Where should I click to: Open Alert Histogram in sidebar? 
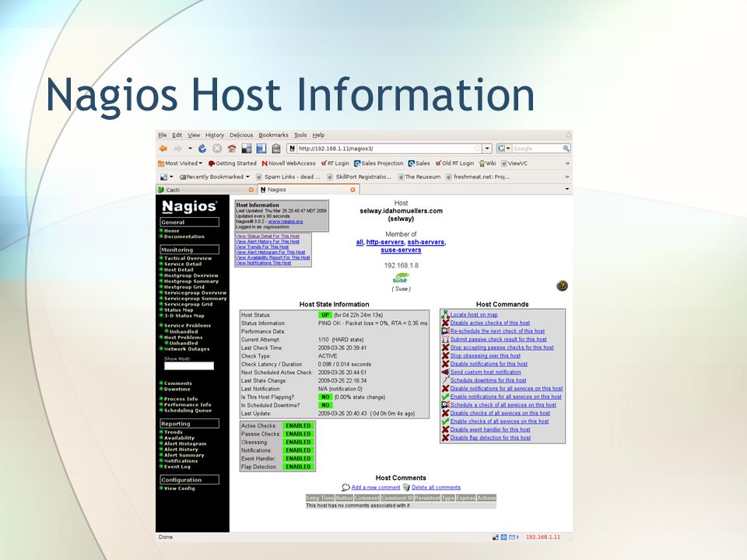pyautogui.click(x=185, y=444)
